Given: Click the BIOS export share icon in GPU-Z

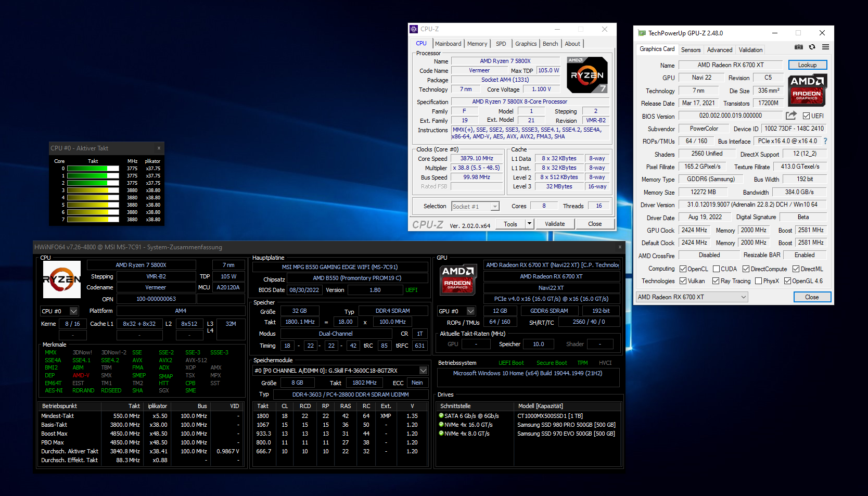Looking at the screenshot, I should click(791, 115).
